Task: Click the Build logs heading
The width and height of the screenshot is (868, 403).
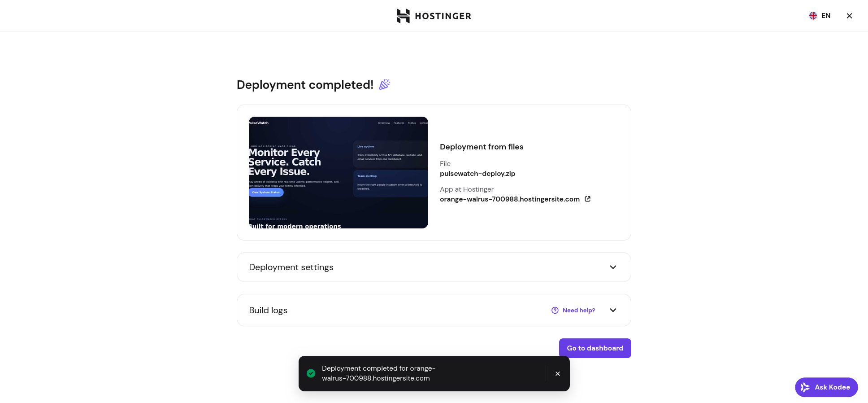Action: pos(268,310)
